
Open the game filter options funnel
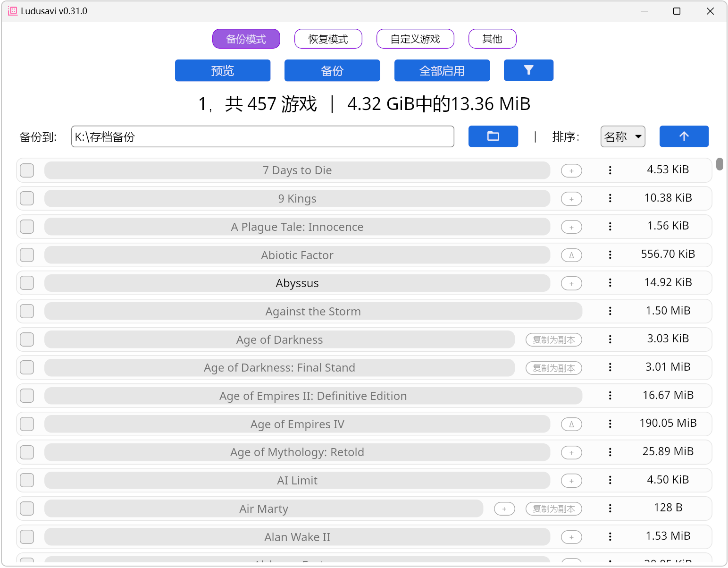click(x=528, y=70)
